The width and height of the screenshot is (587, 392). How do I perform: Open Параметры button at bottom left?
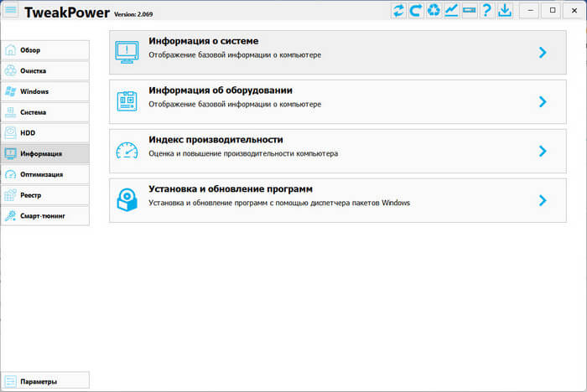44,381
